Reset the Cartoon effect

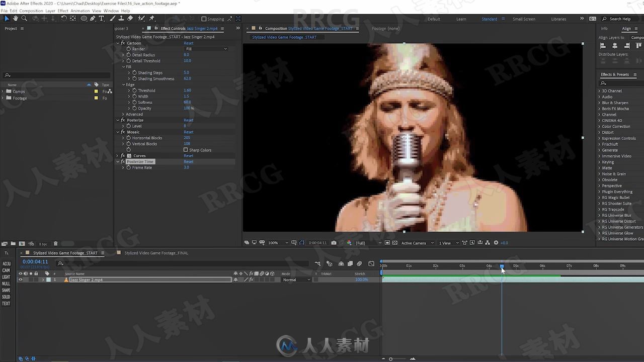188,43
